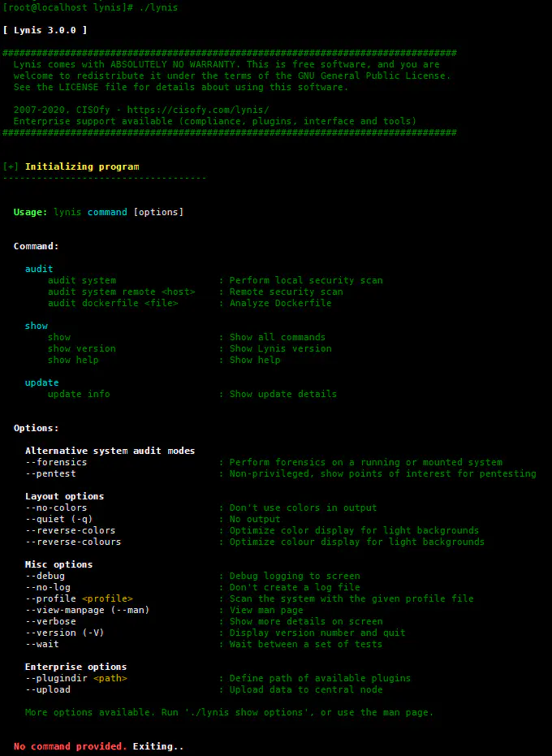Click 'Show update details' description

point(283,395)
